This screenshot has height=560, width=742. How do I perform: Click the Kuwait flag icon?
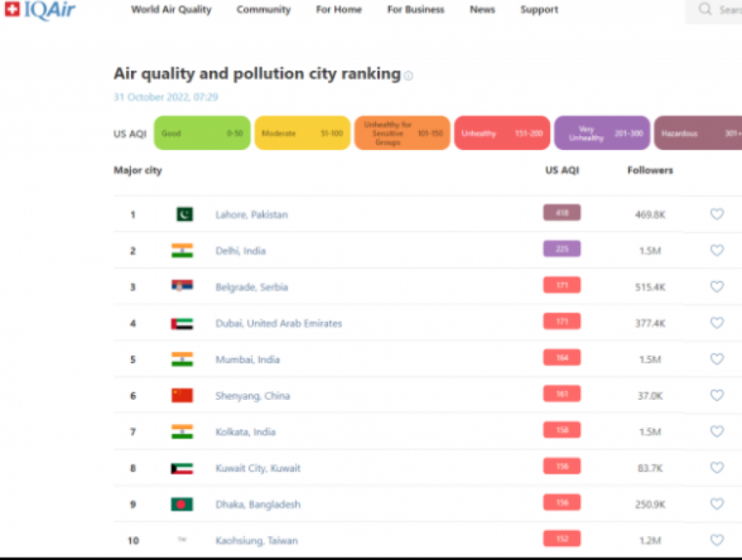[x=182, y=468]
